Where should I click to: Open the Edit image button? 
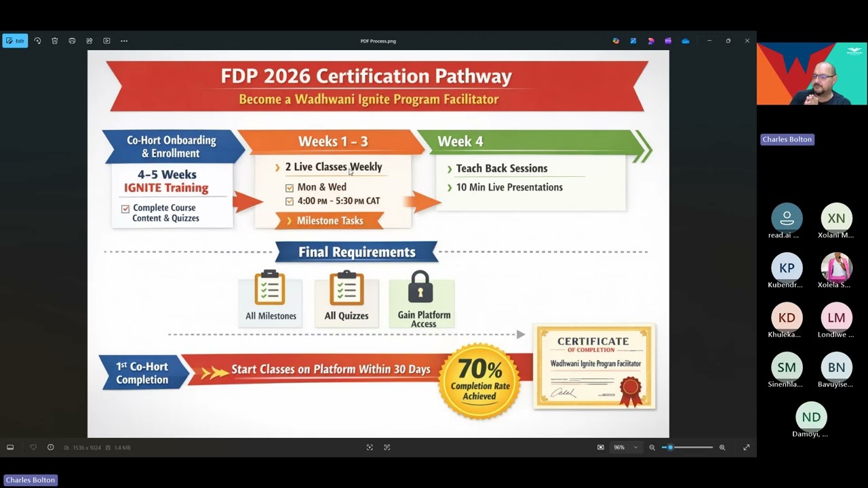[15, 41]
